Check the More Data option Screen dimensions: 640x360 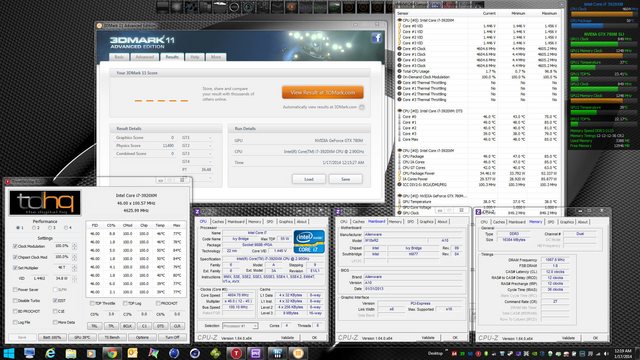[x=55, y=322]
